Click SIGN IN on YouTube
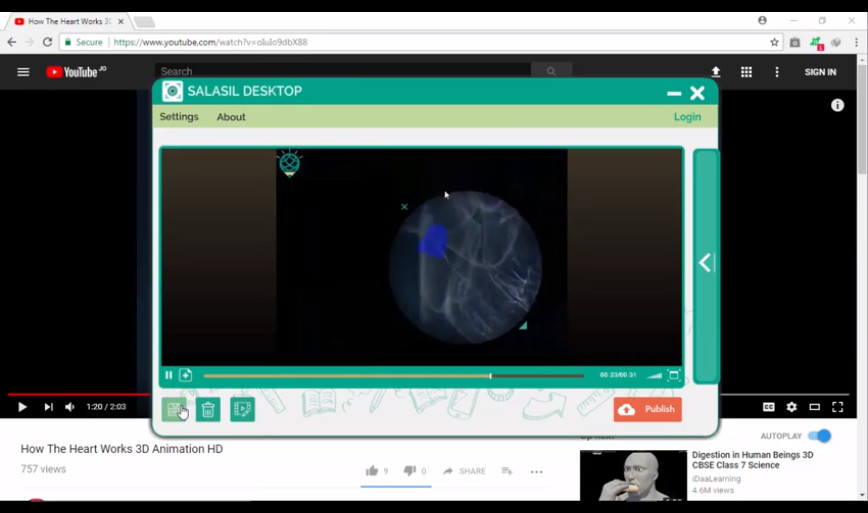Viewport: 868px width, 513px height. [x=820, y=72]
